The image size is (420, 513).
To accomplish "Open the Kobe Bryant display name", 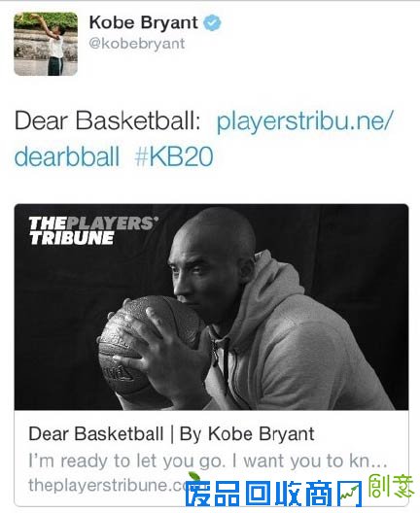I will coord(143,23).
